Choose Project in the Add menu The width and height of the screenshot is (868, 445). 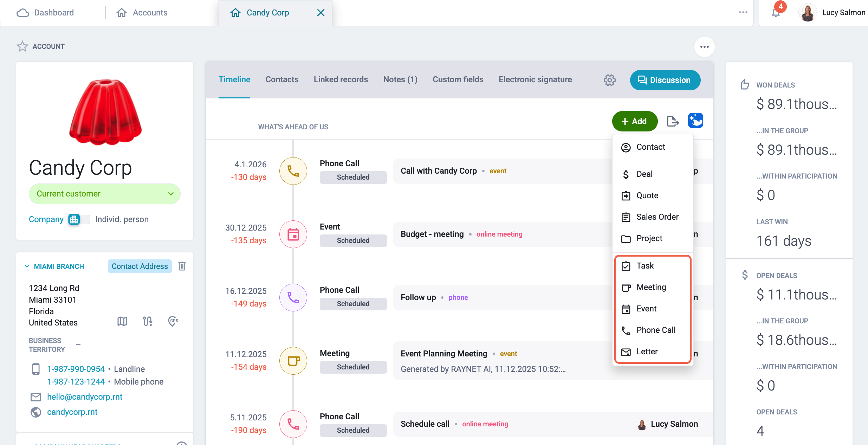coord(653,238)
